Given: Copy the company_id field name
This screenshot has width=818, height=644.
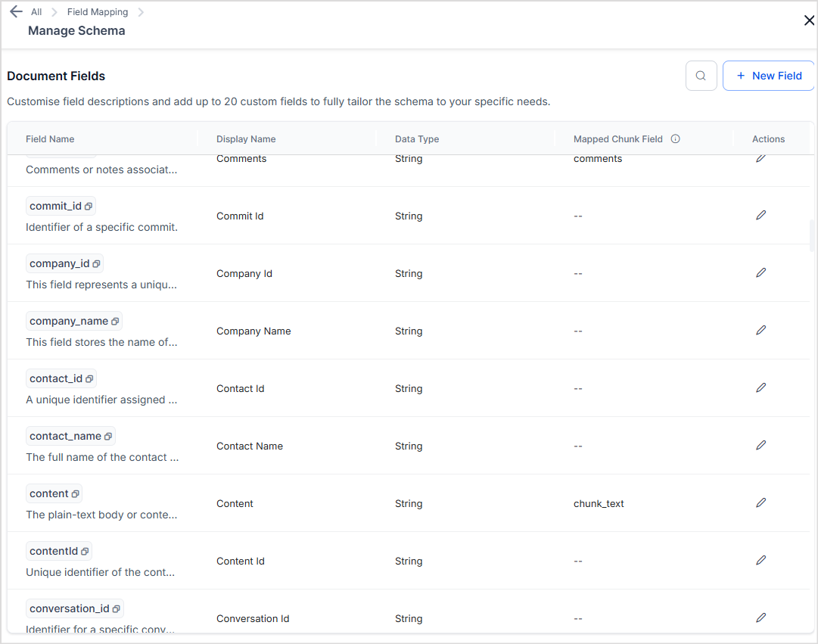Looking at the screenshot, I should click(96, 264).
